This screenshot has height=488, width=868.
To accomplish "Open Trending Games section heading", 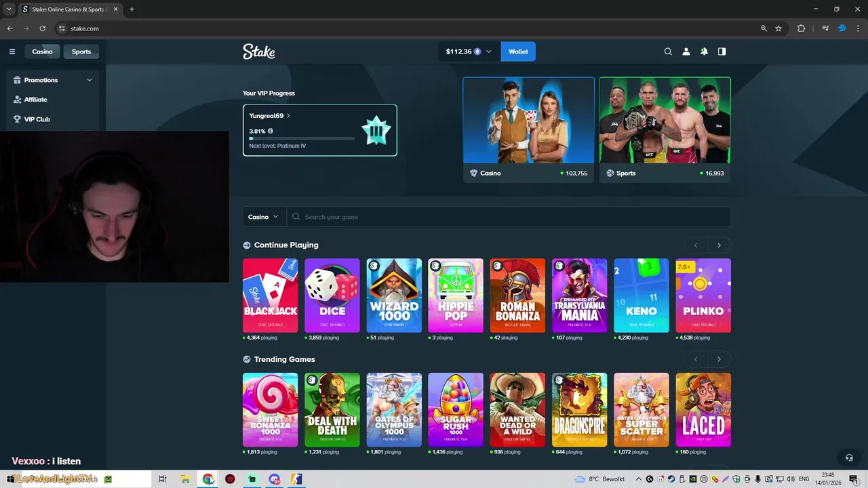I will [x=285, y=359].
